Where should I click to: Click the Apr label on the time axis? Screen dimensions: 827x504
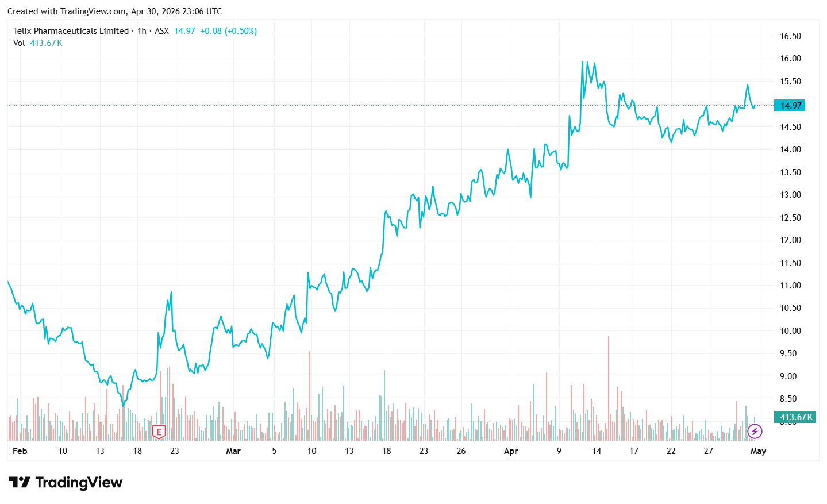(x=511, y=451)
